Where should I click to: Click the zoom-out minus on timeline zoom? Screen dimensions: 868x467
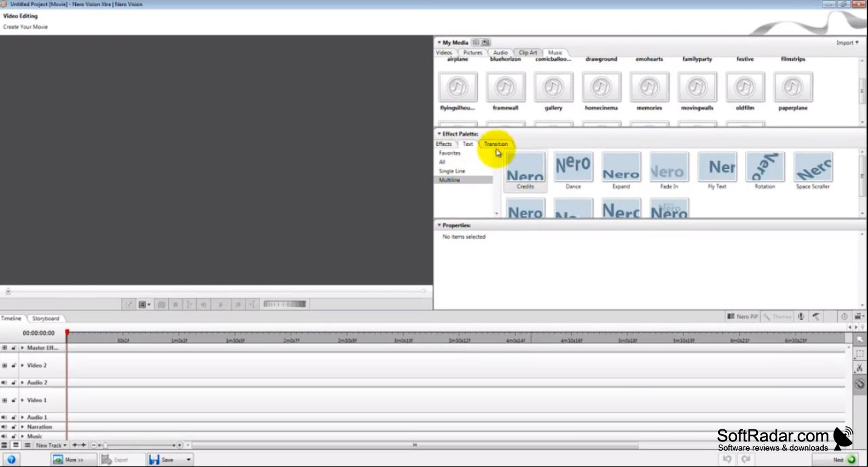tap(94, 445)
